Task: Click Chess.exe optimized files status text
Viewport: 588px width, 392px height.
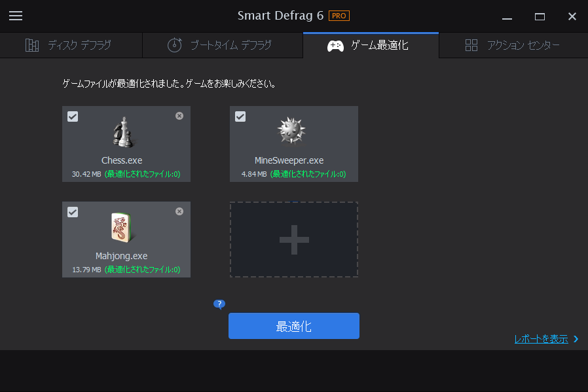Action: [x=143, y=174]
